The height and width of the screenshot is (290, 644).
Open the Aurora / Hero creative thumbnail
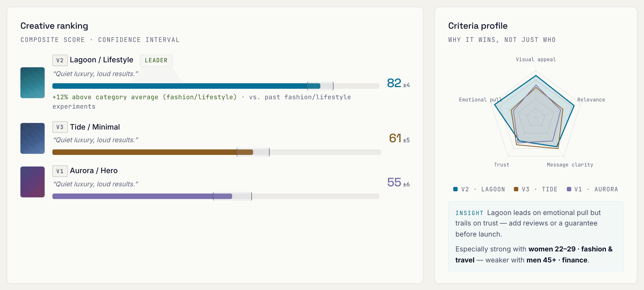[x=33, y=182]
